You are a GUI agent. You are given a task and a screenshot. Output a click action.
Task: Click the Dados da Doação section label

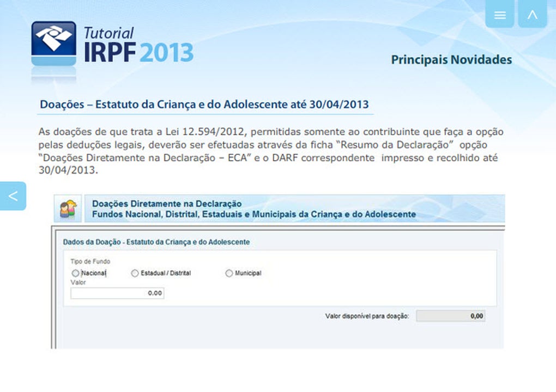(156, 242)
